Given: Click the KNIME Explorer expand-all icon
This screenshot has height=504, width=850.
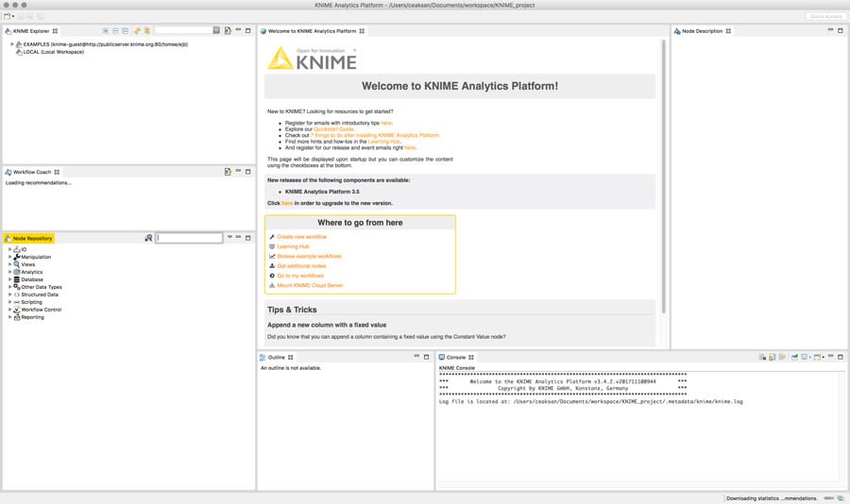Looking at the screenshot, I should 106,31.
